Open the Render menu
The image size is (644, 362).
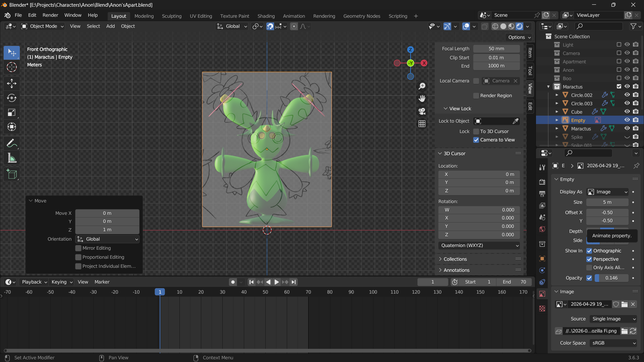50,15
